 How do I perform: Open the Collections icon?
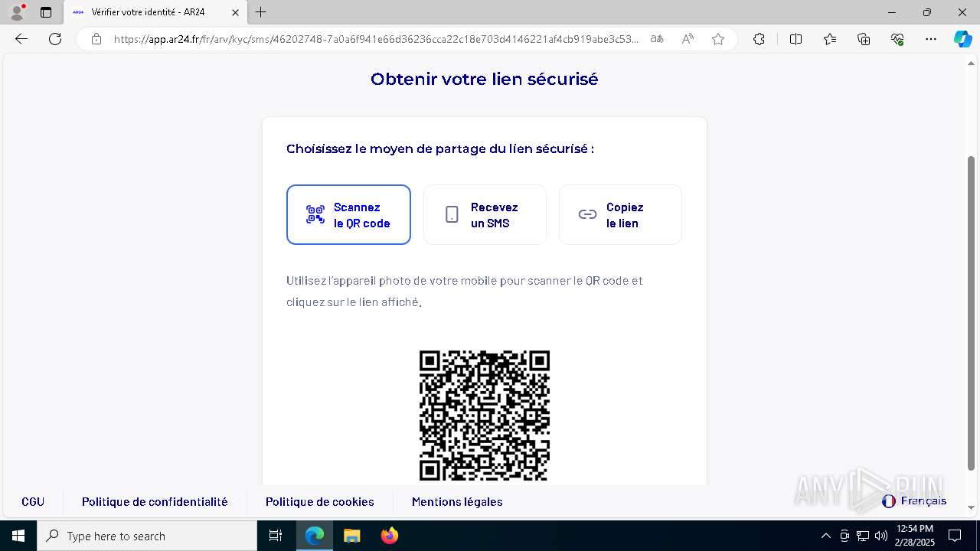(864, 39)
